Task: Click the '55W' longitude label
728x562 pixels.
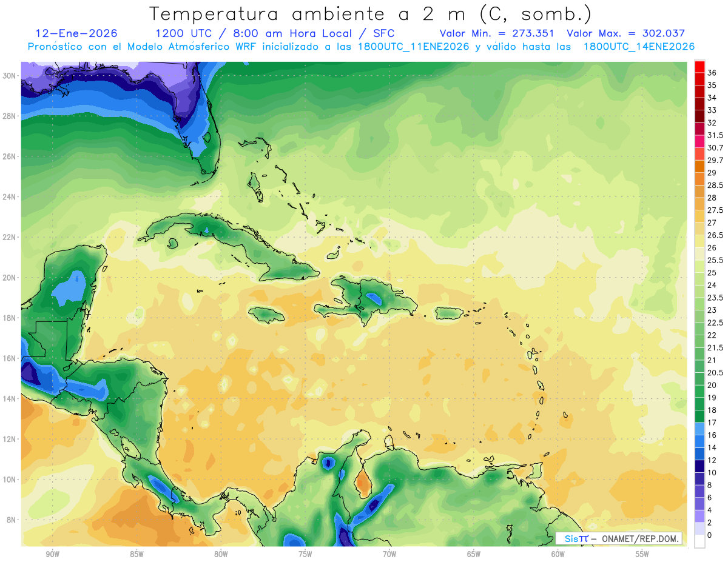Action: click(642, 554)
